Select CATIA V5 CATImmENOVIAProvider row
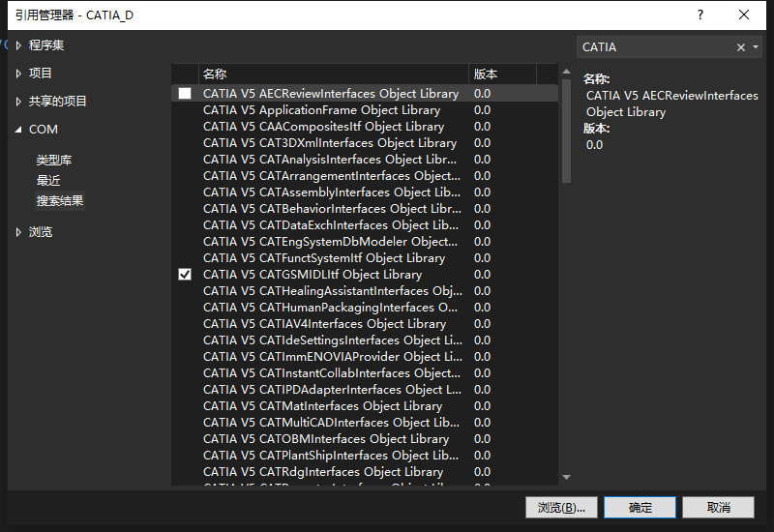The height and width of the screenshot is (532, 774). pos(365,357)
